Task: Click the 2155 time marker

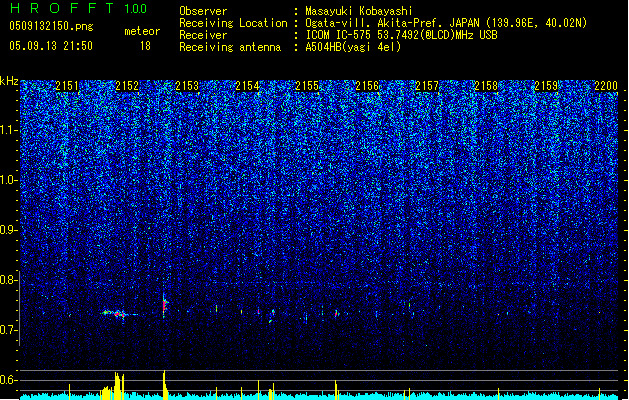Action: pos(307,86)
